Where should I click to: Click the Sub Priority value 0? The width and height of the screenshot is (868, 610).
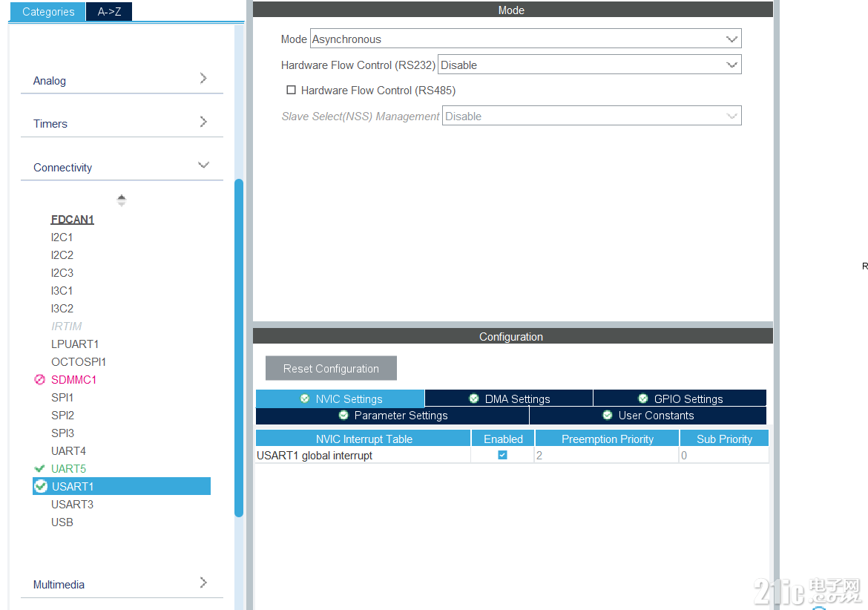click(x=724, y=455)
